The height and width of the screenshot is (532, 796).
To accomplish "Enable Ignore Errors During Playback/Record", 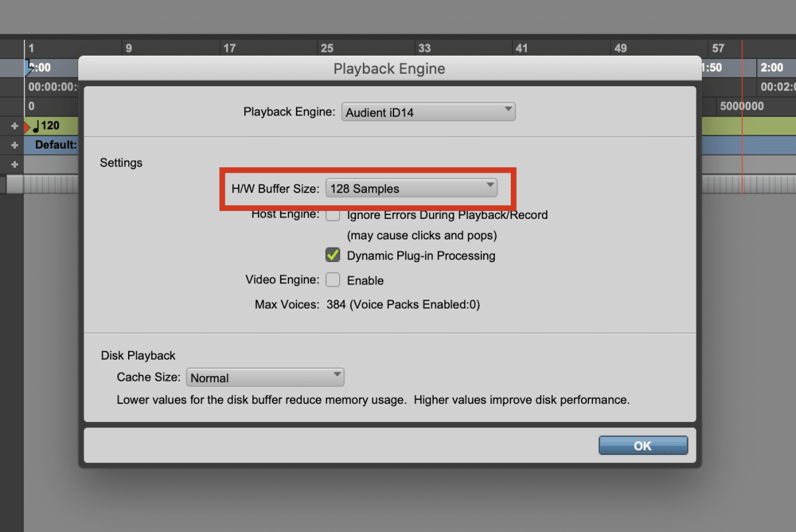I will point(333,214).
